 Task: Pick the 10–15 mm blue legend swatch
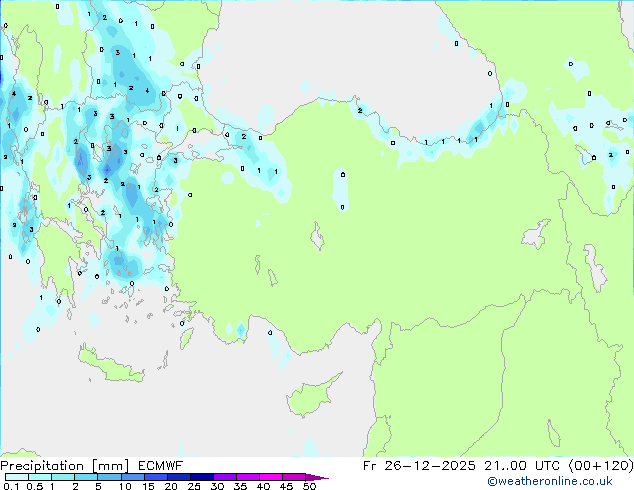pyautogui.click(x=132, y=477)
